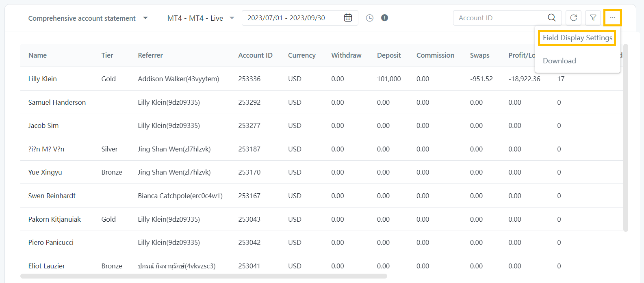Click the horizontal scrollbar at the bottom
This screenshot has height=283, width=644.
point(203,276)
